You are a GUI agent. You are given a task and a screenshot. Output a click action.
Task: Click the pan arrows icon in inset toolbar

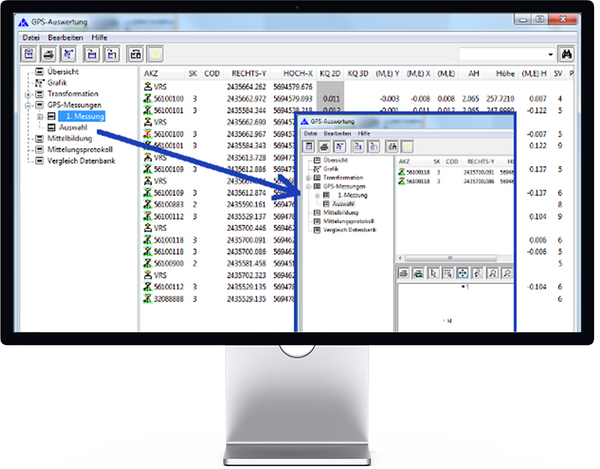pos(462,271)
